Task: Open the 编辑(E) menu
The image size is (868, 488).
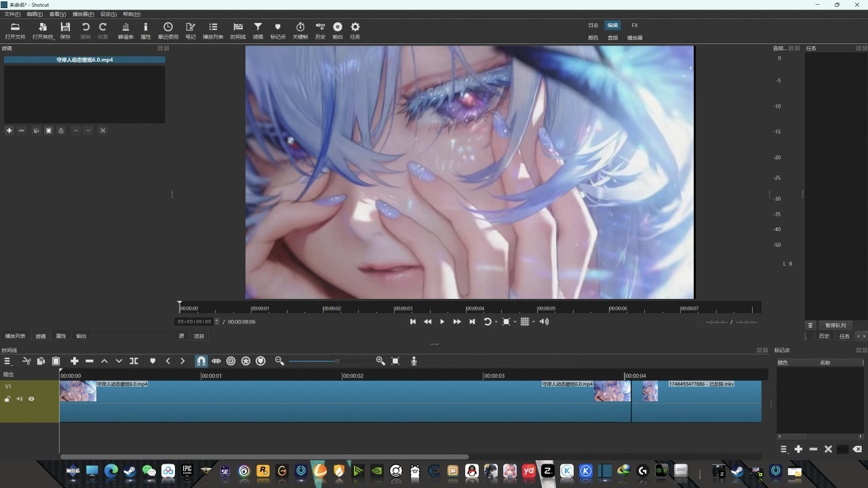Action: [x=35, y=14]
